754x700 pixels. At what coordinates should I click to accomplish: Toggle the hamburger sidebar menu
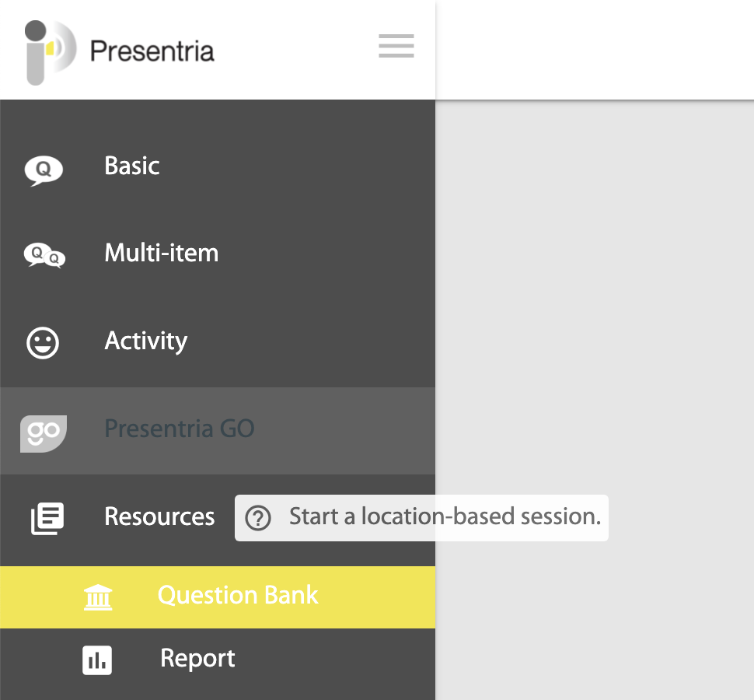pos(396,46)
